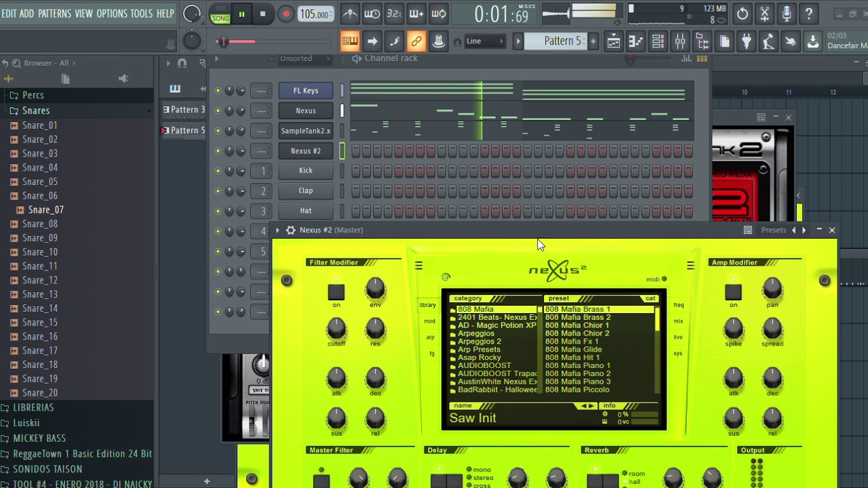Mute the FL Keys channel green light
The image size is (868, 488).
tap(218, 91)
